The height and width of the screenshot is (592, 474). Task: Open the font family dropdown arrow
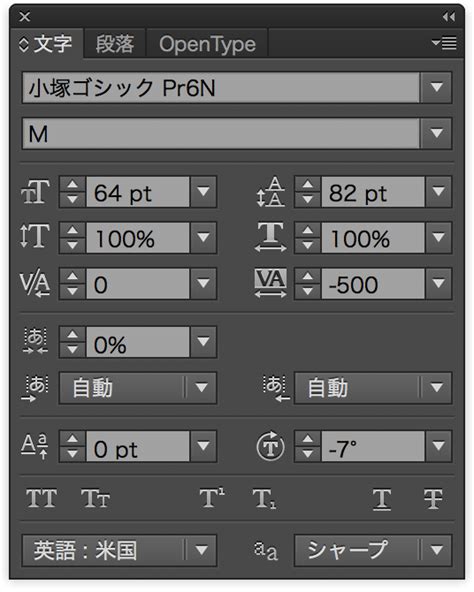tap(436, 88)
